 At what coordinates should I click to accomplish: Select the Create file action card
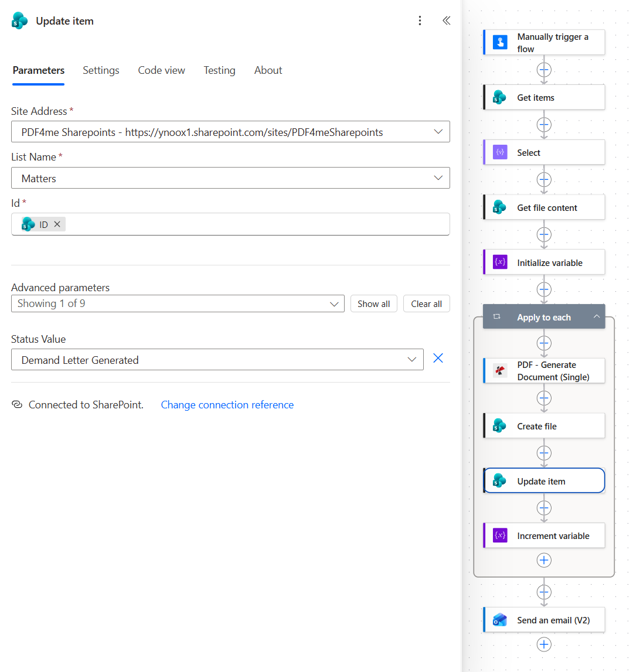(x=544, y=426)
